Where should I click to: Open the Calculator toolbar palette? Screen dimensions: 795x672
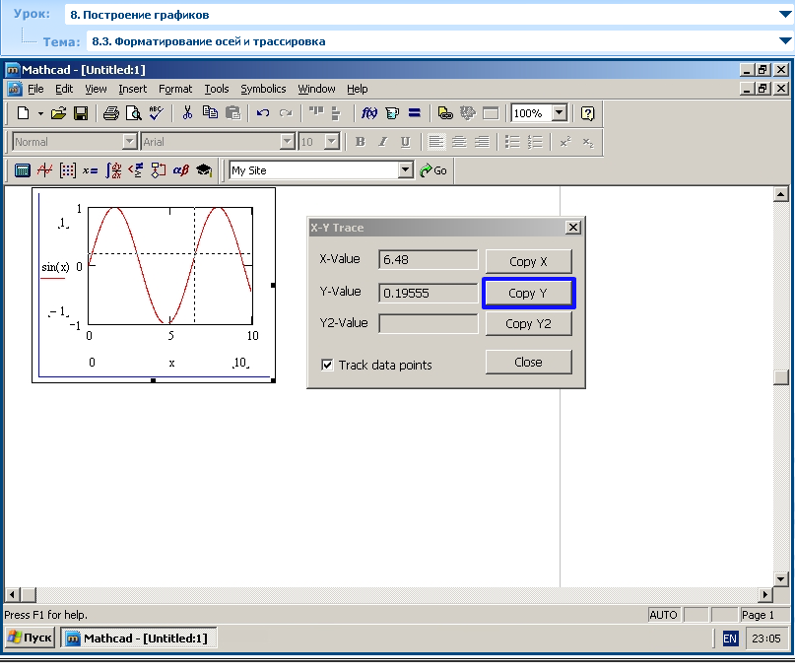coord(22,170)
